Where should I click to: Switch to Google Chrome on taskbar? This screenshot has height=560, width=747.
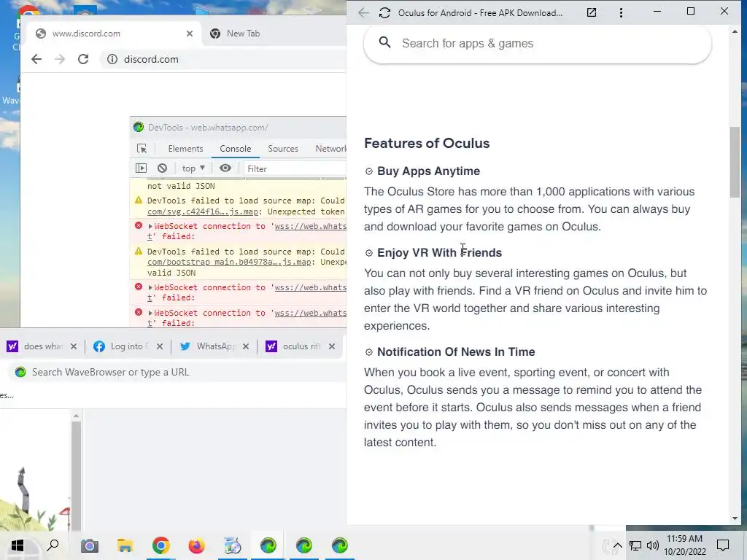161,545
